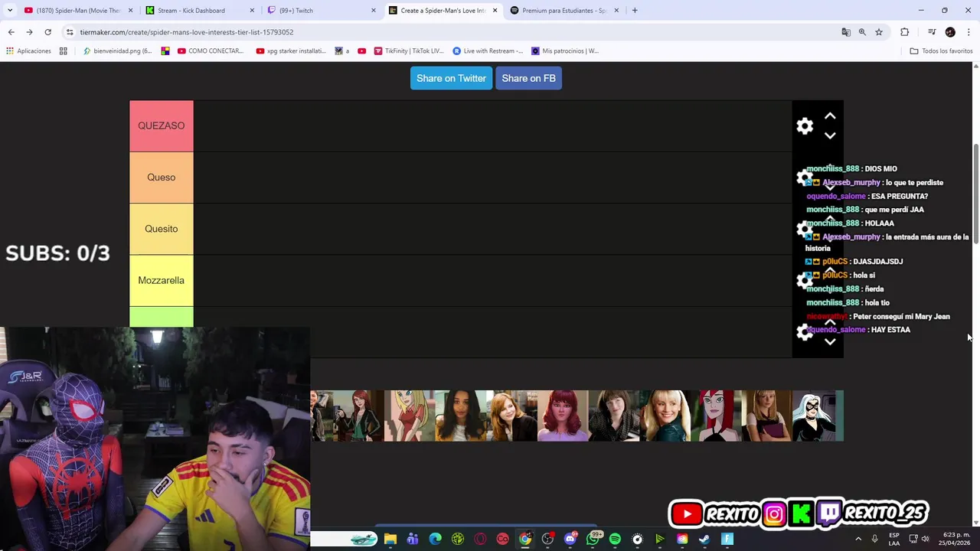The height and width of the screenshot is (551, 980).
Task: Pick the animated red-haired girl in lavender top thumbnail
Action: [x=563, y=416]
